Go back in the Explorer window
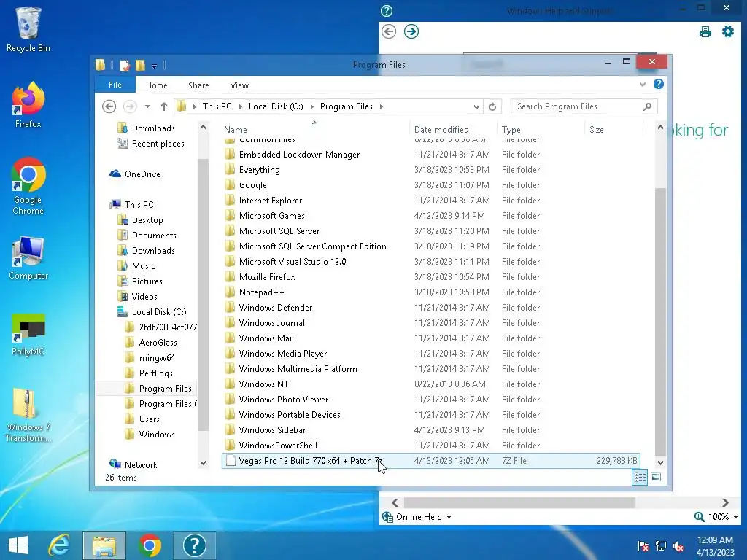 tap(109, 106)
